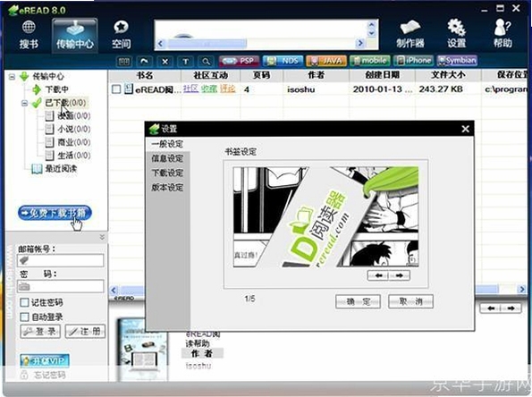Open the 制作器 maker tool icon
This screenshot has height=397, width=532.
(410, 34)
